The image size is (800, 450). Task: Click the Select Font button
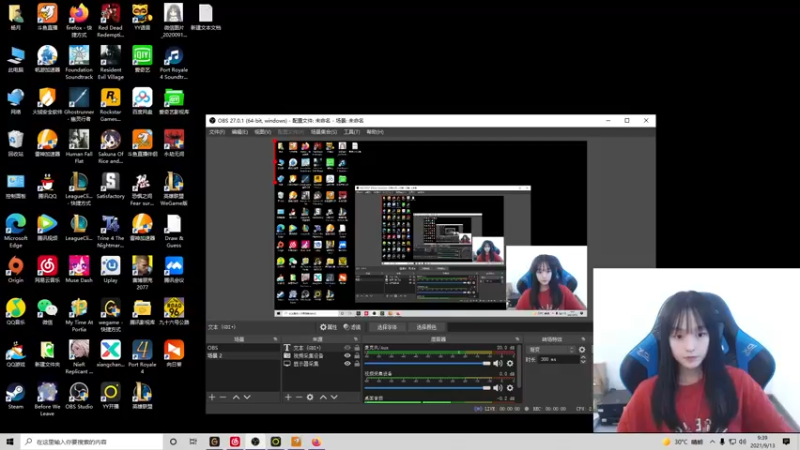click(387, 327)
